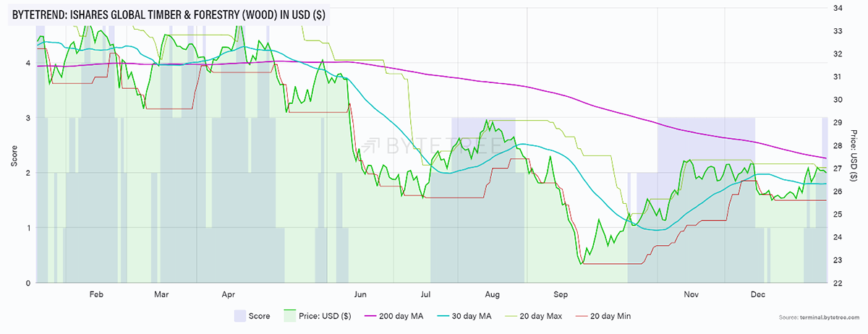
Task: Click the Score purple legend swatch
Action: tap(240, 316)
